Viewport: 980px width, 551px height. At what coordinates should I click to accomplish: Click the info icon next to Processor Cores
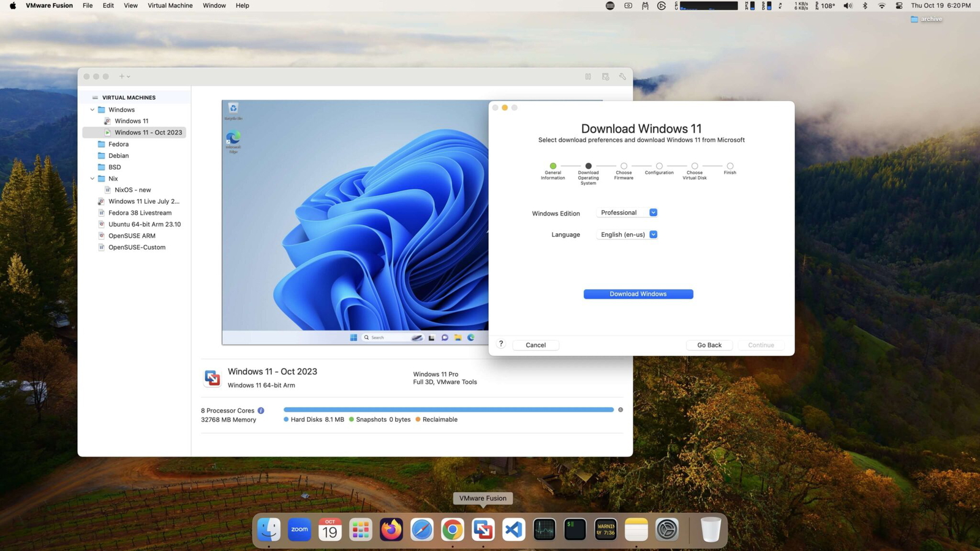(x=261, y=410)
